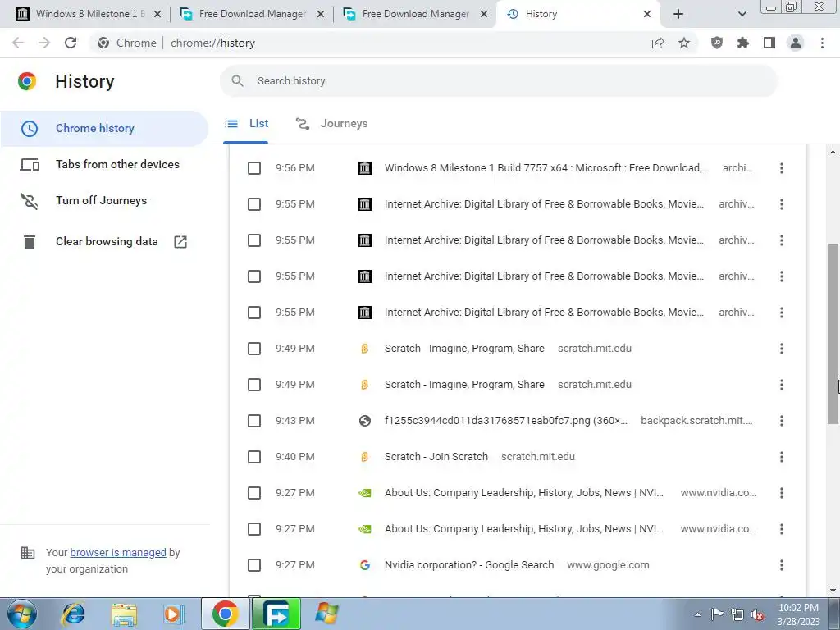
Task: Open f1255c3944cd011da31768571eab0fc7.png history link
Action: (x=505, y=421)
